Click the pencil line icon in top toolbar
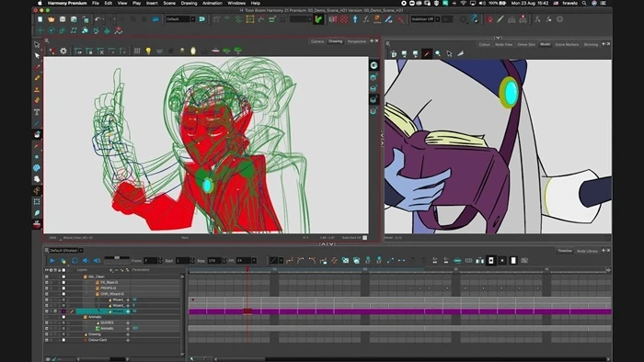Viewport: 644px width, 362px height. tap(500, 19)
